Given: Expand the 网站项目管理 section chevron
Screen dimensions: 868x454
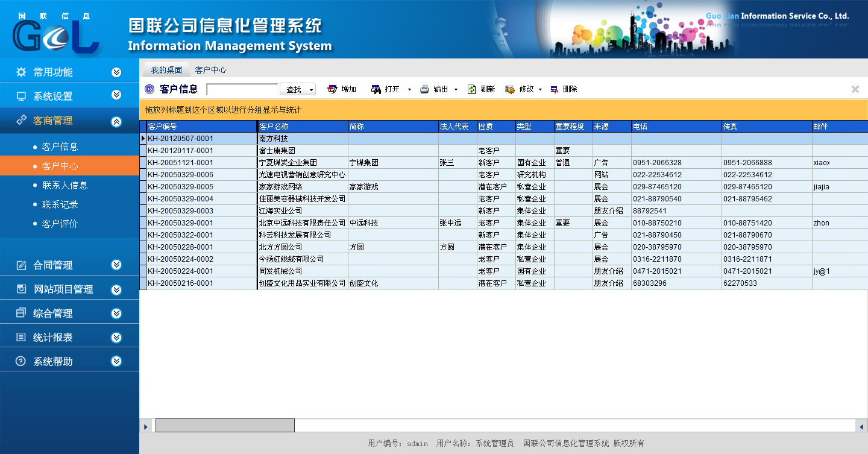Looking at the screenshot, I should pos(116,289).
